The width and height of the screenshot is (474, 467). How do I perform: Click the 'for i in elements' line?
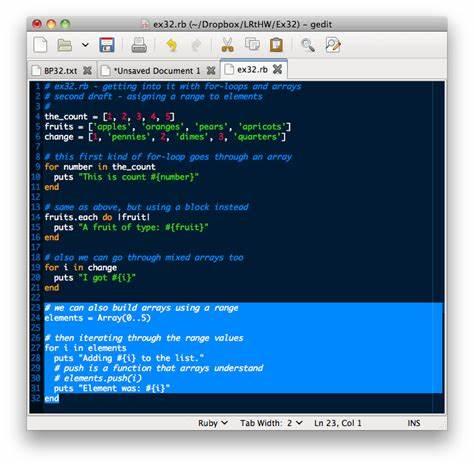tap(85, 348)
